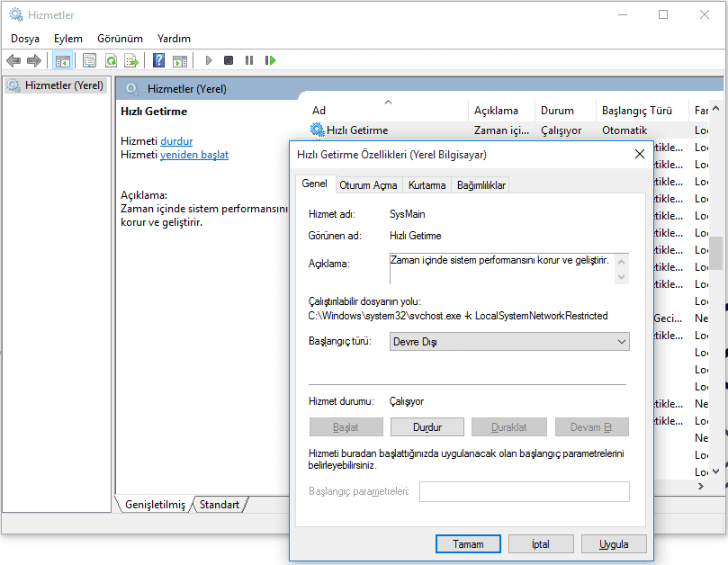Image resolution: width=728 pixels, height=565 pixels.
Task: Switch to the Standart view tab
Action: 220,505
